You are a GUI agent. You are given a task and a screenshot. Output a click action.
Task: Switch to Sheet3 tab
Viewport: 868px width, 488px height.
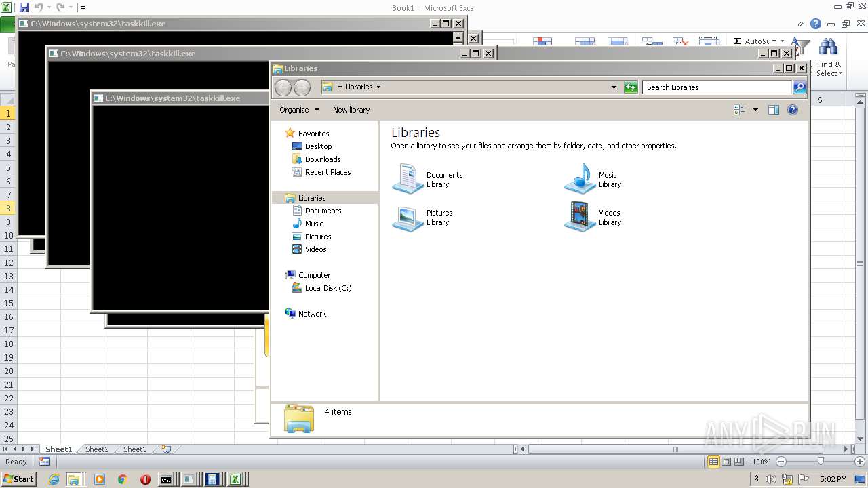(134, 449)
